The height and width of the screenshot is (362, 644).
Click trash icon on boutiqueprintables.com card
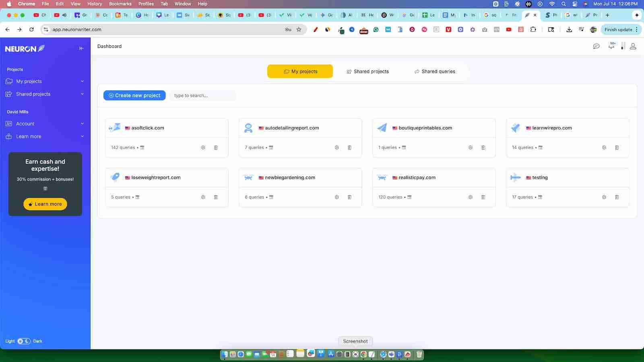point(483,148)
